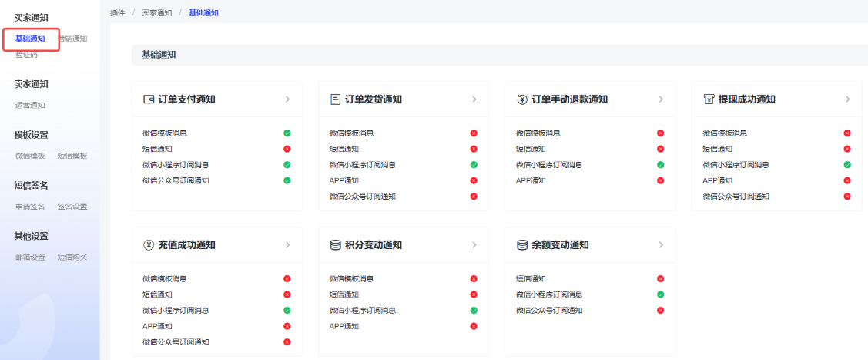Screen dimensions: 868x360
Task: Click the yen icon beside 充值成功通知
Action: [149, 245]
